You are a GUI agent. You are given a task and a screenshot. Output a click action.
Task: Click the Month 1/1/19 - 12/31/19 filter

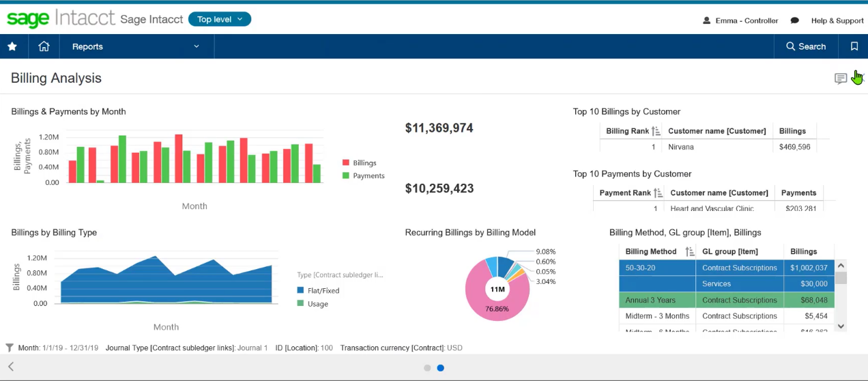pos(59,348)
